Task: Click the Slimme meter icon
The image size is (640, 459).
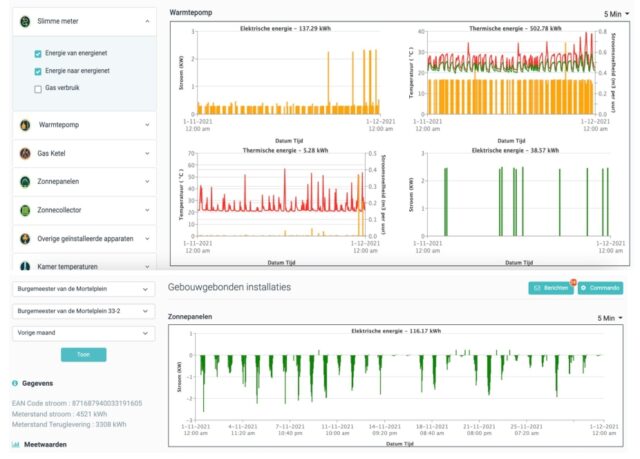Action: [x=24, y=21]
